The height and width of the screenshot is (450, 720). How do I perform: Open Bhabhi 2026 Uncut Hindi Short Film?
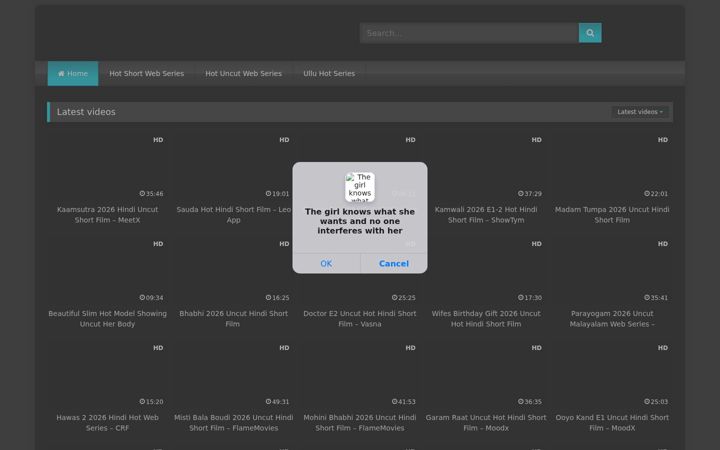234,319
